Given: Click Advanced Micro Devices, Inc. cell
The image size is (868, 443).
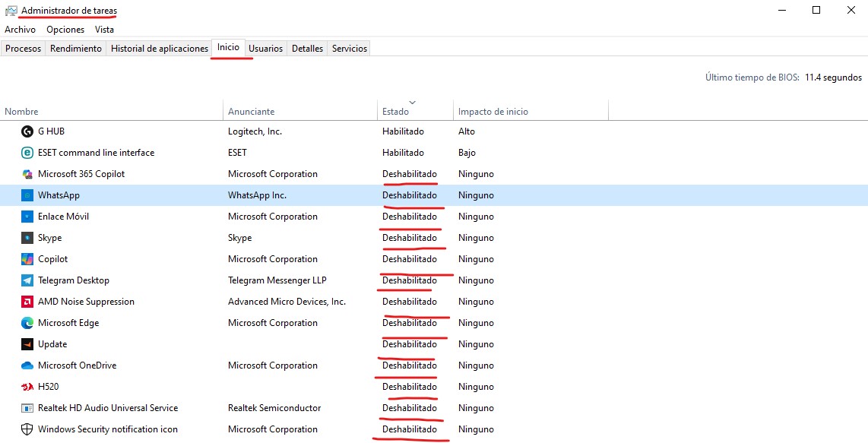Looking at the screenshot, I should click(287, 302).
